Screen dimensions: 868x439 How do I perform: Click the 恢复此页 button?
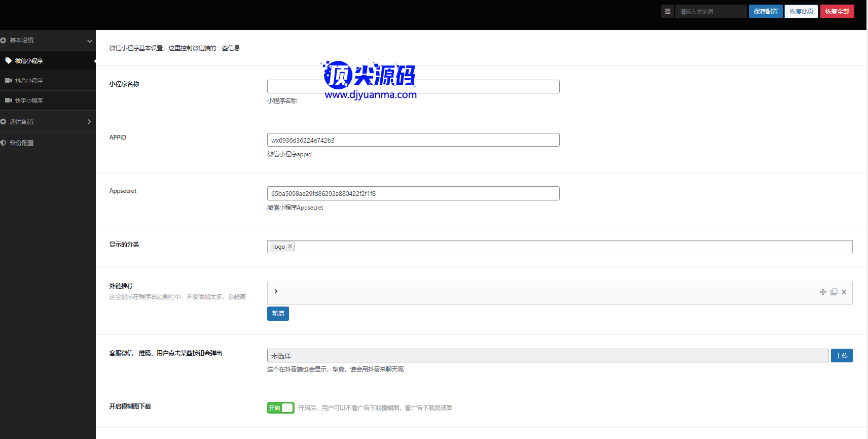[x=801, y=11]
